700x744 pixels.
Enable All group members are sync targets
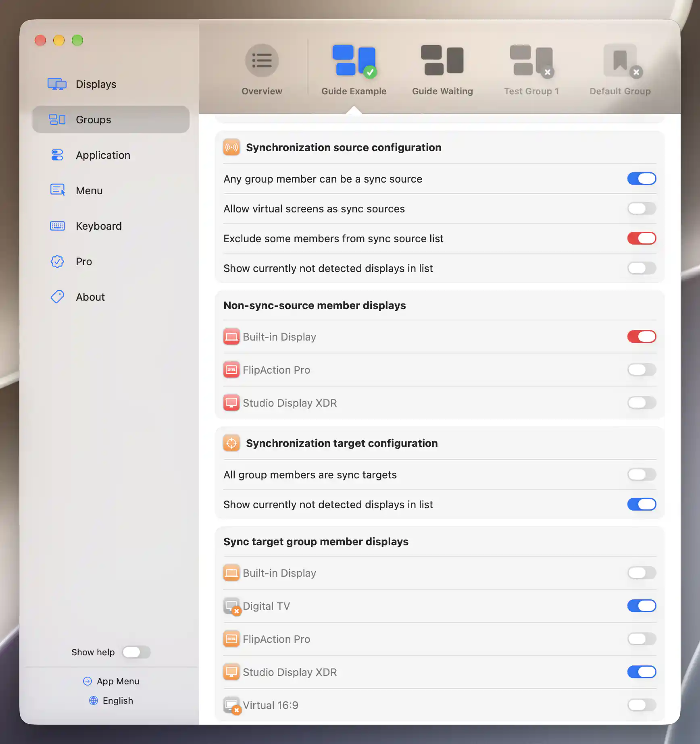(642, 475)
